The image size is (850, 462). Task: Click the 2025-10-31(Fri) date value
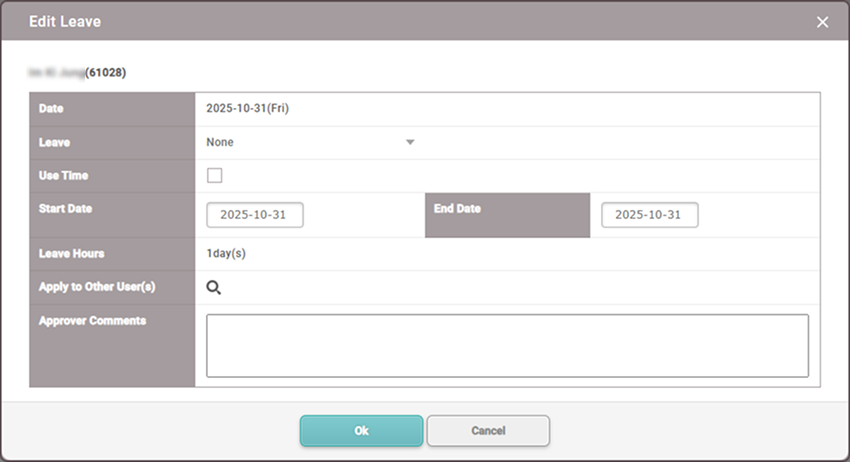coord(247,108)
